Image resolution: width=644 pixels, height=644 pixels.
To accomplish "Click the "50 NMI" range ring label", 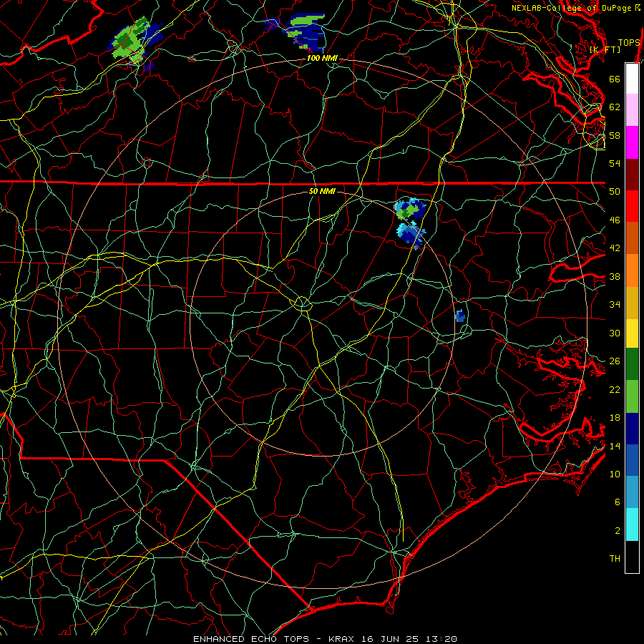I will [322, 191].
